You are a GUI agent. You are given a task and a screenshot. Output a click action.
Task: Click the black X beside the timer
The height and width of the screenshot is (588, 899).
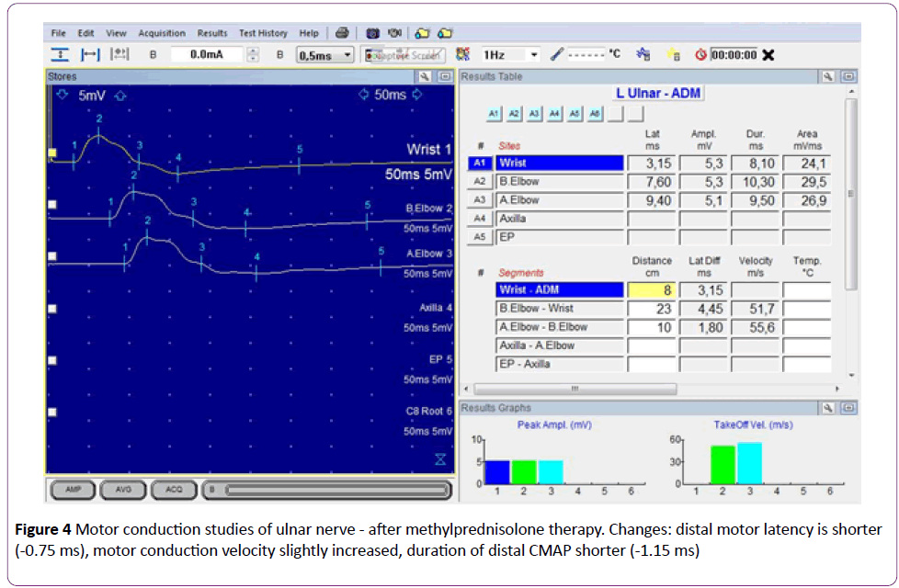point(768,55)
